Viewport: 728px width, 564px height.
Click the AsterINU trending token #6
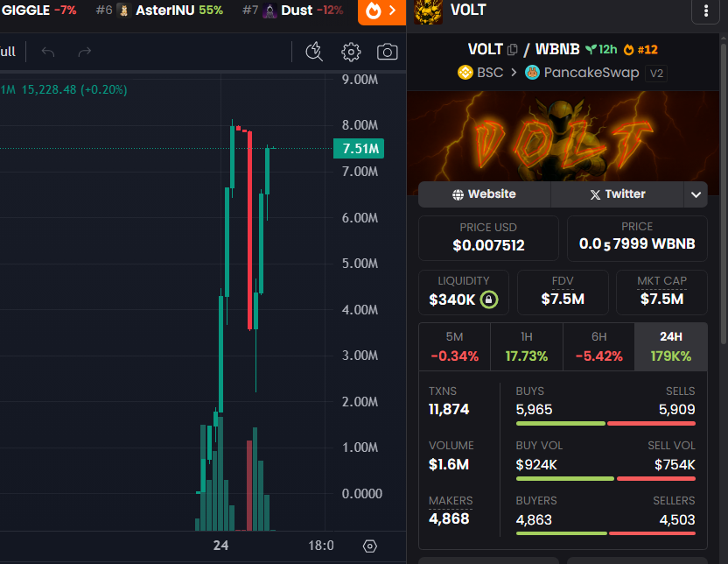pyautogui.click(x=159, y=11)
